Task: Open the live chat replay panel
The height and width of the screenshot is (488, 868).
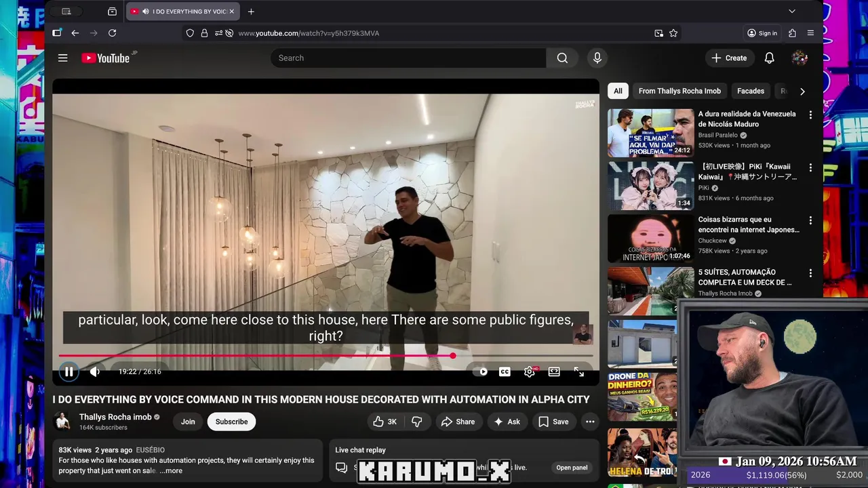Action: tap(572, 468)
